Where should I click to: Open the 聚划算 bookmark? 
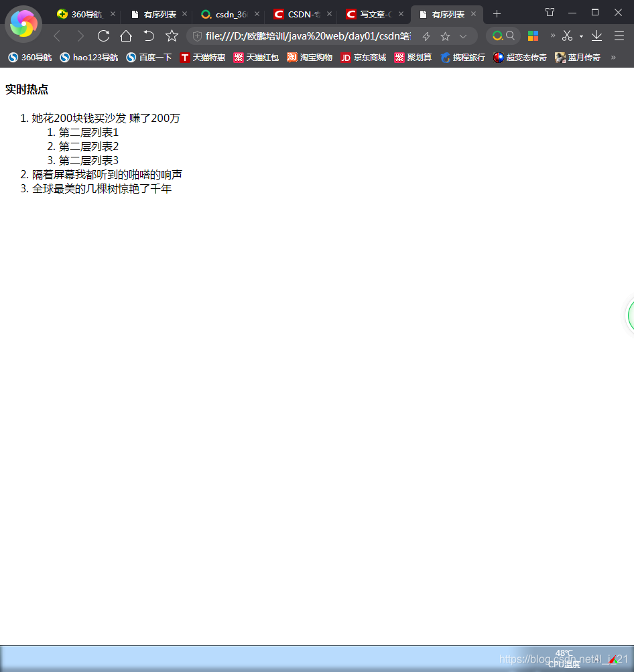pos(413,58)
